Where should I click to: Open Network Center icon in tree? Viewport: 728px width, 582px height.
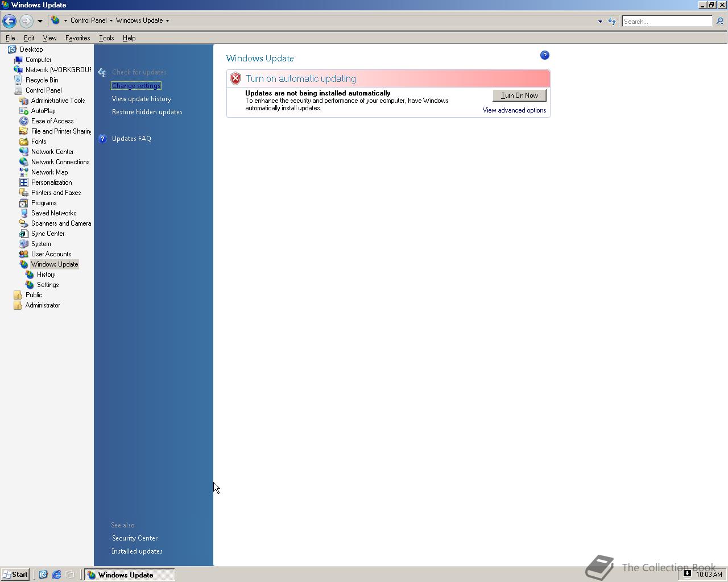tap(23, 152)
